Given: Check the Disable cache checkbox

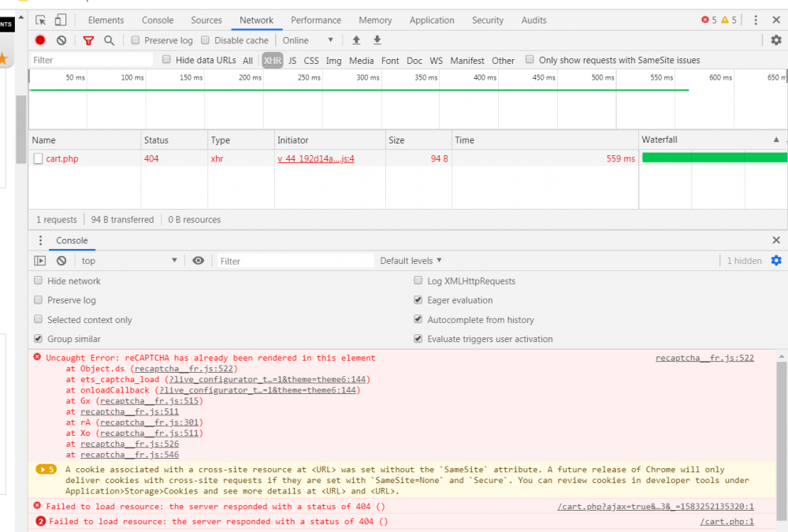Looking at the screenshot, I should click(206, 40).
